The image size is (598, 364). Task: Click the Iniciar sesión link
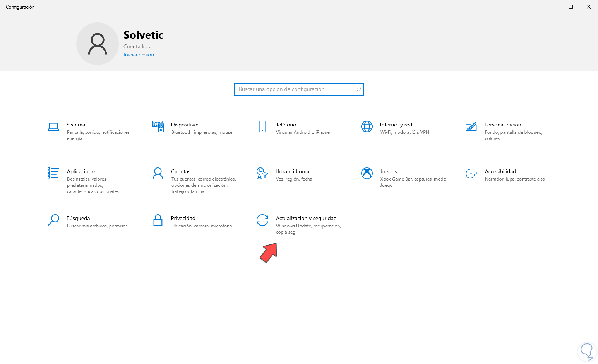pyautogui.click(x=139, y=55)
